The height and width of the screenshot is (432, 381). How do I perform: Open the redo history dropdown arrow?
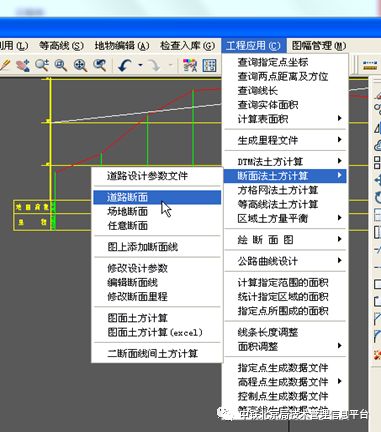170,65
